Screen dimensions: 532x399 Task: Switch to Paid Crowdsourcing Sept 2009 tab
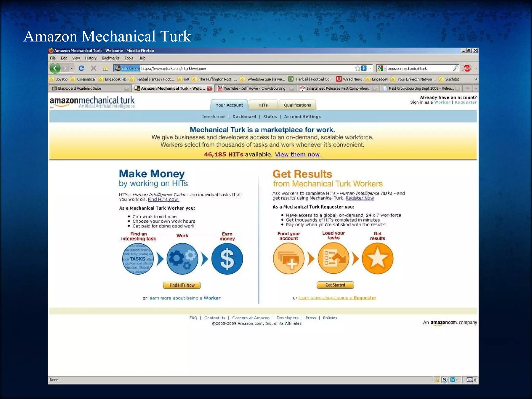coord(421,88)
